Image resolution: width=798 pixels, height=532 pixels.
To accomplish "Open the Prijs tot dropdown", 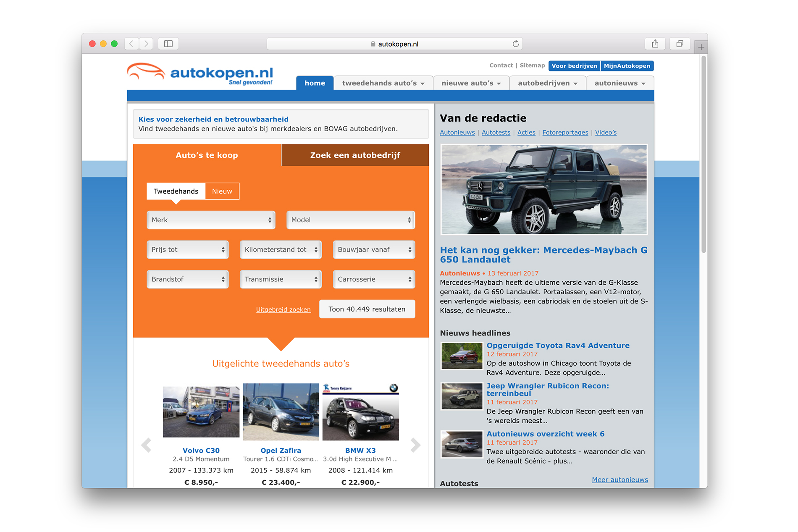I will coord(188,250).
